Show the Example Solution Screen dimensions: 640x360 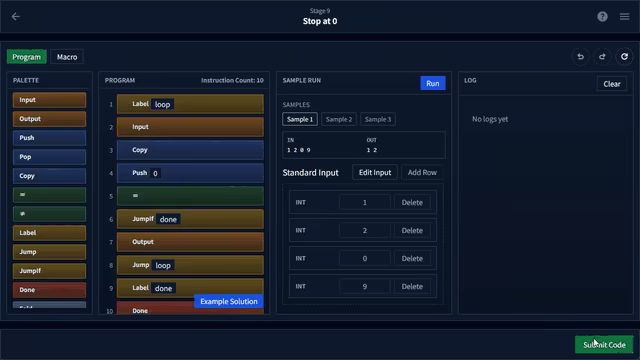point(229,301)
